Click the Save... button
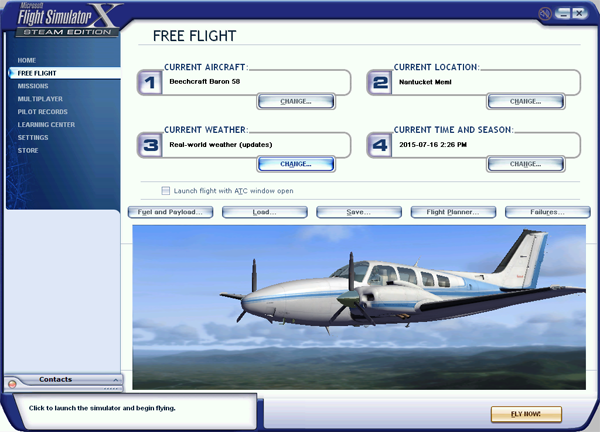 (359, 212)
